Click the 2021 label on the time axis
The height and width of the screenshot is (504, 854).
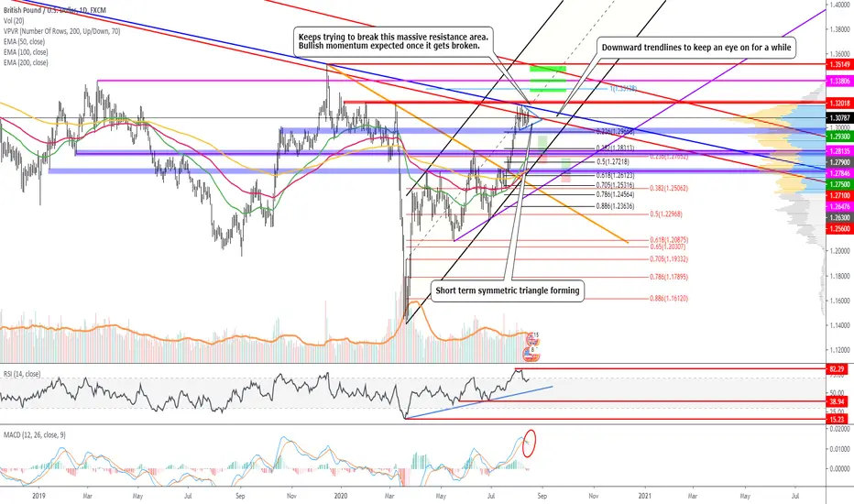tap(645, 496)
